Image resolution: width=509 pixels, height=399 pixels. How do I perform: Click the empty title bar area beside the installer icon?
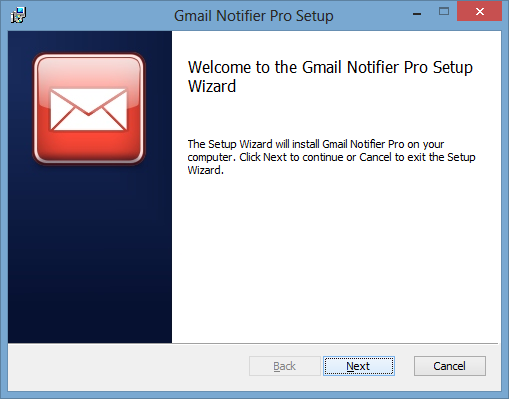(x=100, y=15)
